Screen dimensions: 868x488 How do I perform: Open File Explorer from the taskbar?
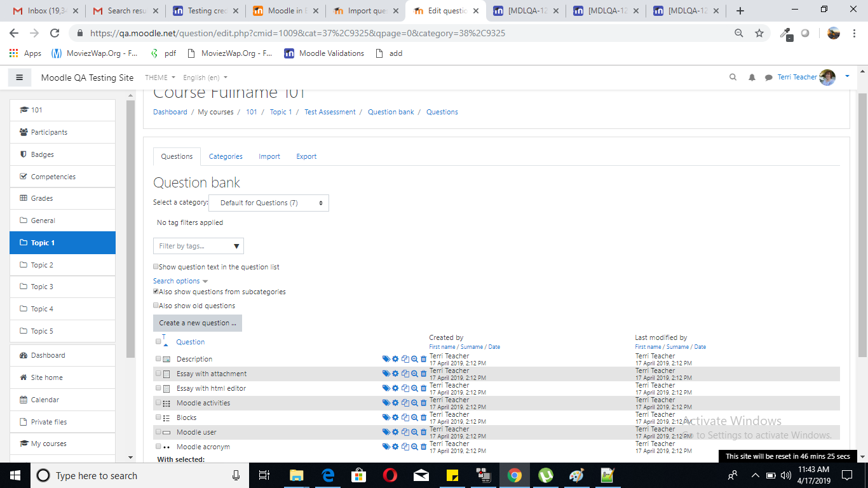point(297,475)
